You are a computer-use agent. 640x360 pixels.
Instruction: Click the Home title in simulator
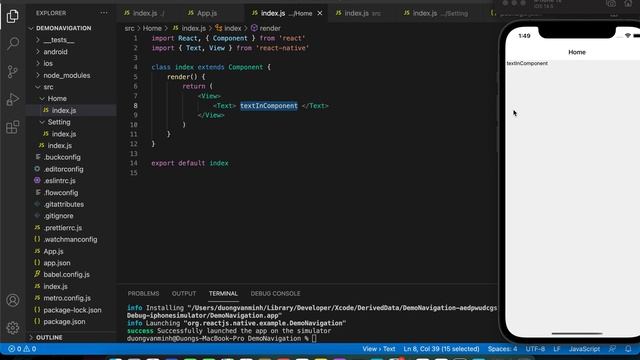(x=577, y=52)
